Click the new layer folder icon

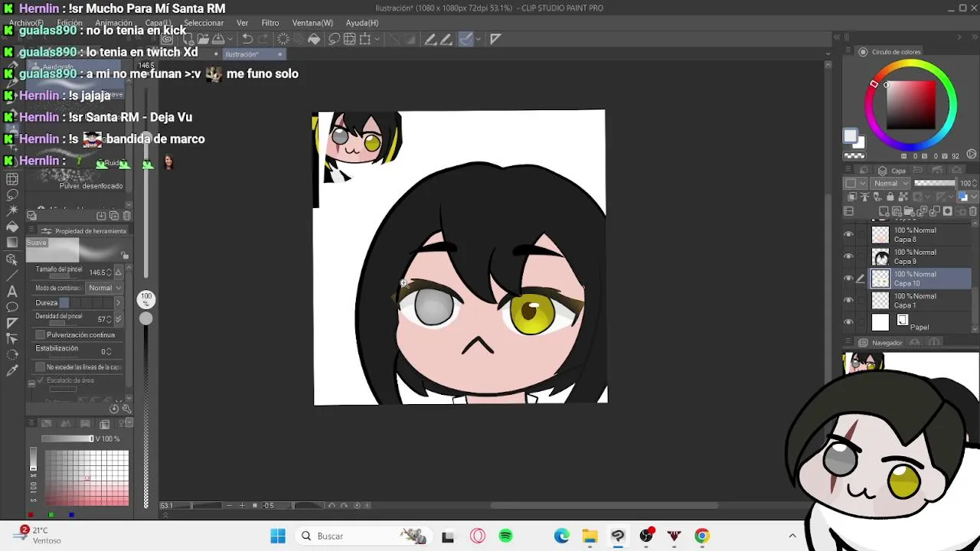pos(910,211)
